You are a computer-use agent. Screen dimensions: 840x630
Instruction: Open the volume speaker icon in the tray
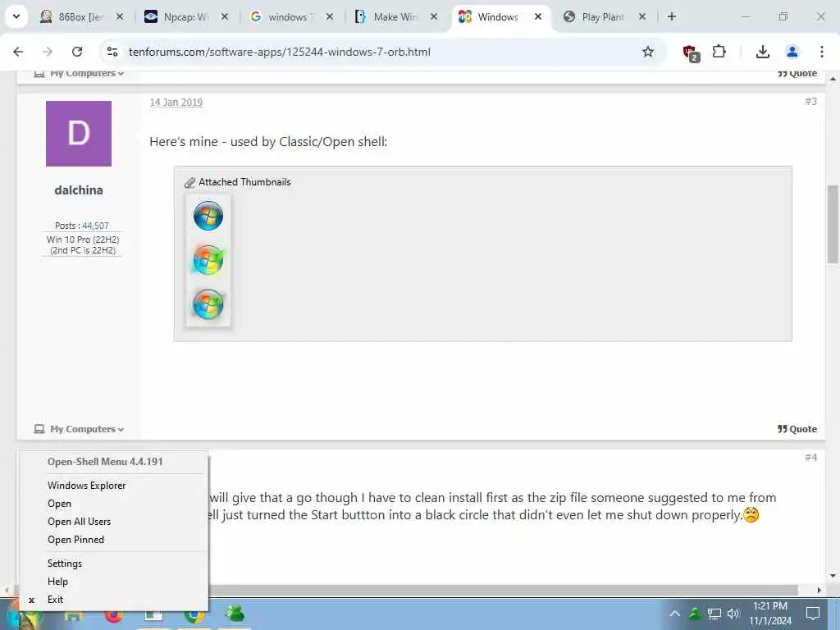[733, 614]
